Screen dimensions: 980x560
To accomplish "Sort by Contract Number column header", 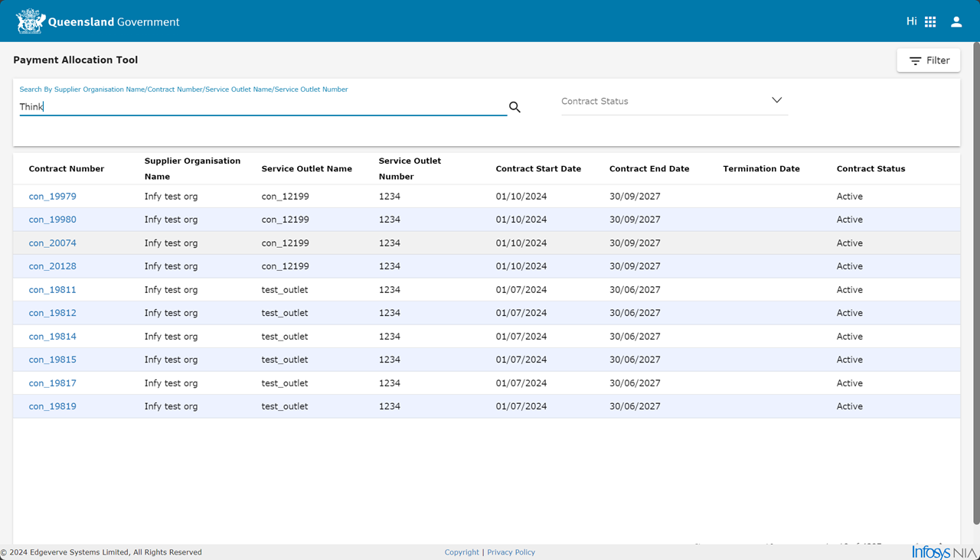I will pos(67,169).
